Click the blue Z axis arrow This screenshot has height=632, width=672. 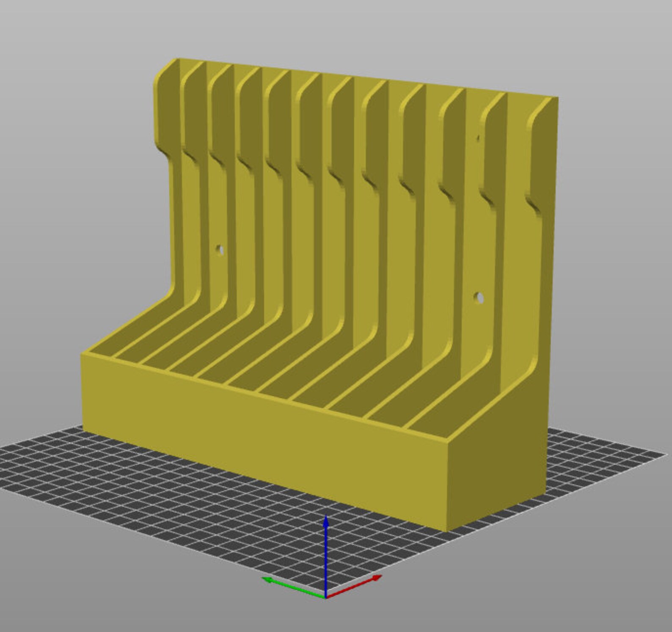[x=326, y=556]
